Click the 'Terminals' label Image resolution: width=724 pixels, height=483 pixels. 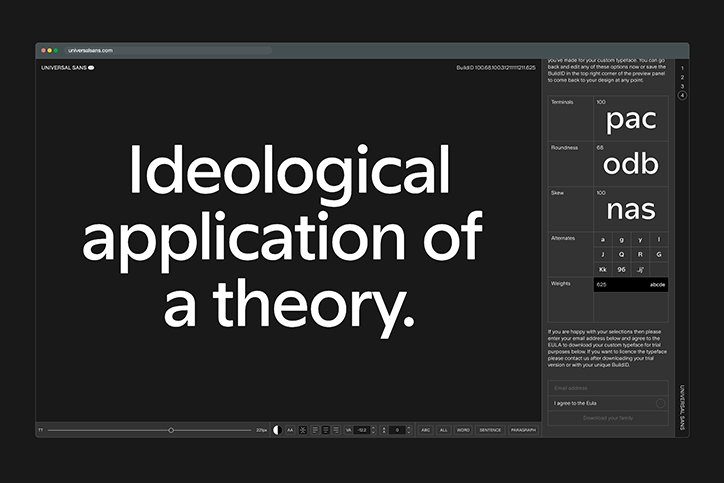pyautogui.click(x=562, y=102)
